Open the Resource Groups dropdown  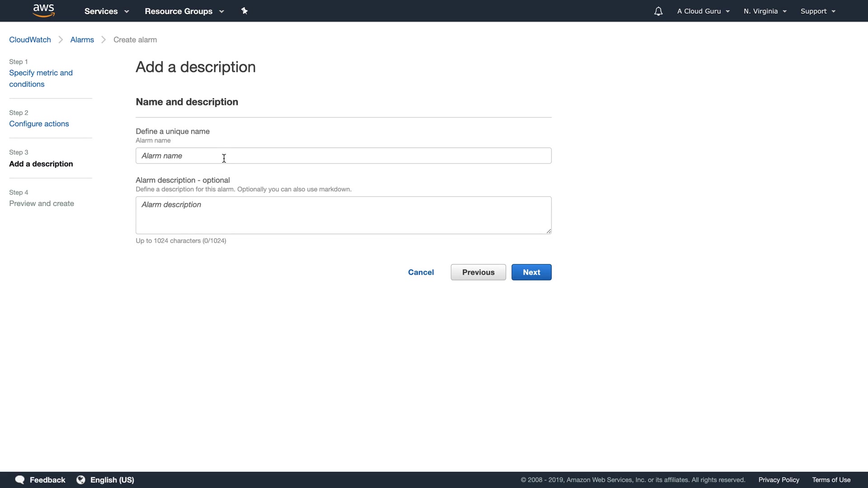pyautogui.click(x=184, y=11)
